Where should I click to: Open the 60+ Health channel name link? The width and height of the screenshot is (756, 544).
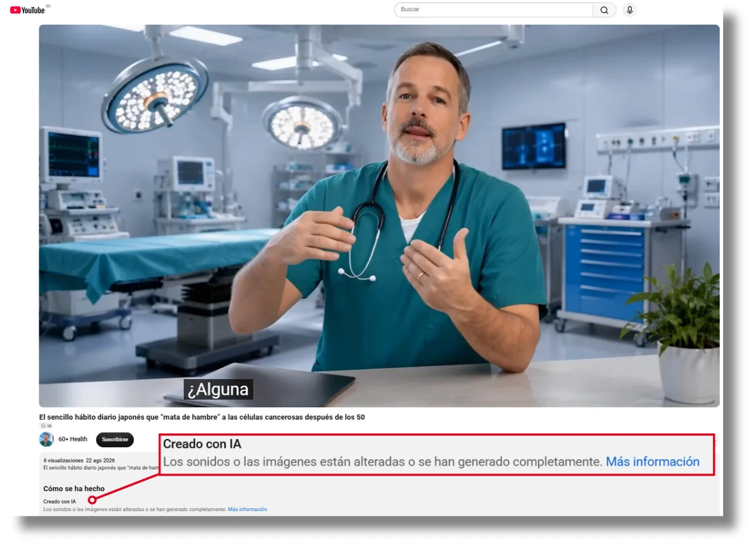coord(73,439)
